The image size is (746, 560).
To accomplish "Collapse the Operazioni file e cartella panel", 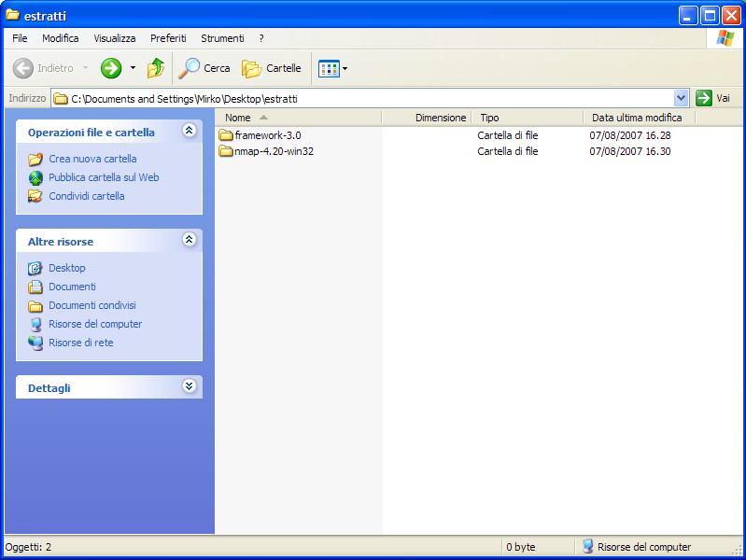I will tap(189, 131).
